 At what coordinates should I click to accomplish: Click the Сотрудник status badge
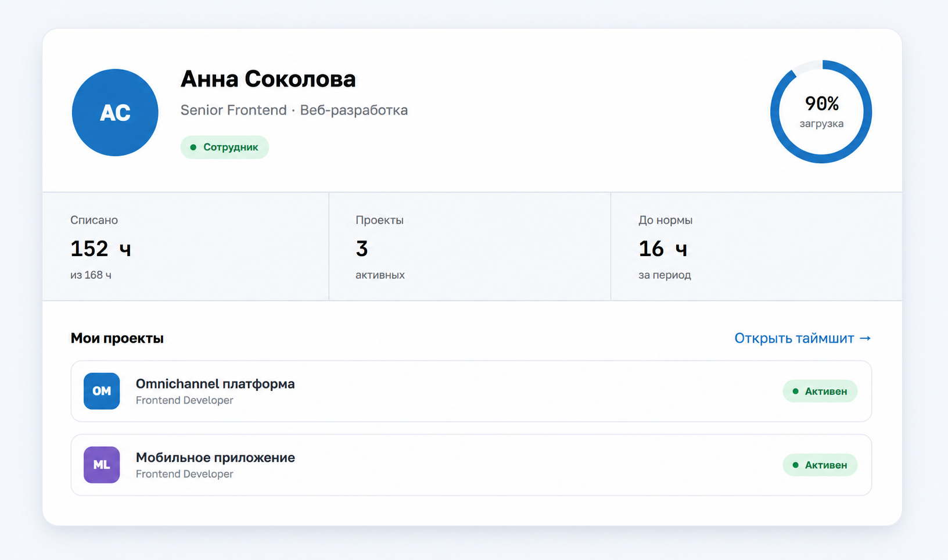coord(225,147)
